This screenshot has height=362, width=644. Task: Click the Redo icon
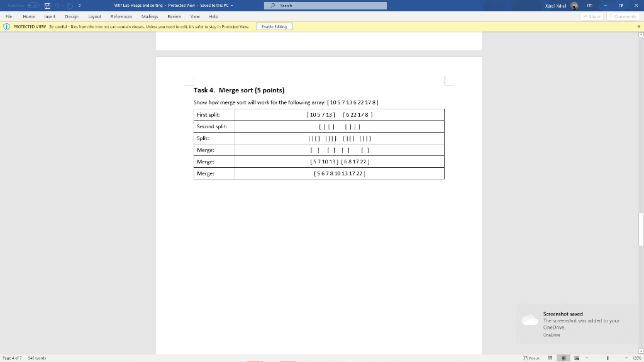[69, 5]
